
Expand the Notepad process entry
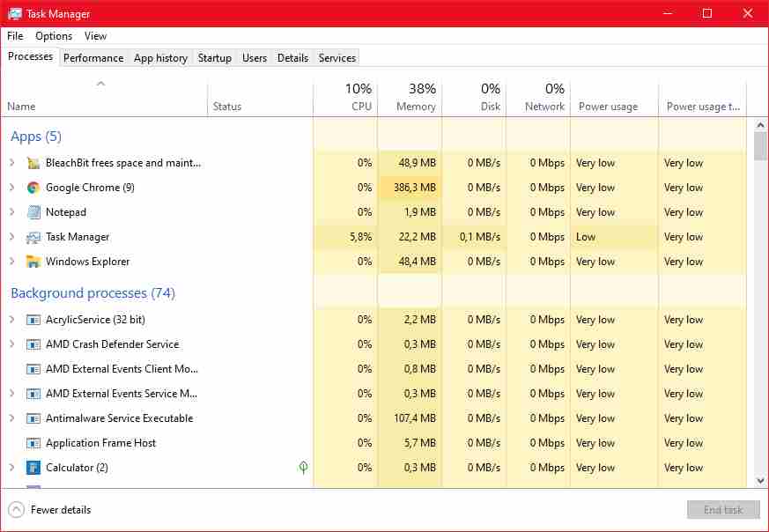pos(12,211)
